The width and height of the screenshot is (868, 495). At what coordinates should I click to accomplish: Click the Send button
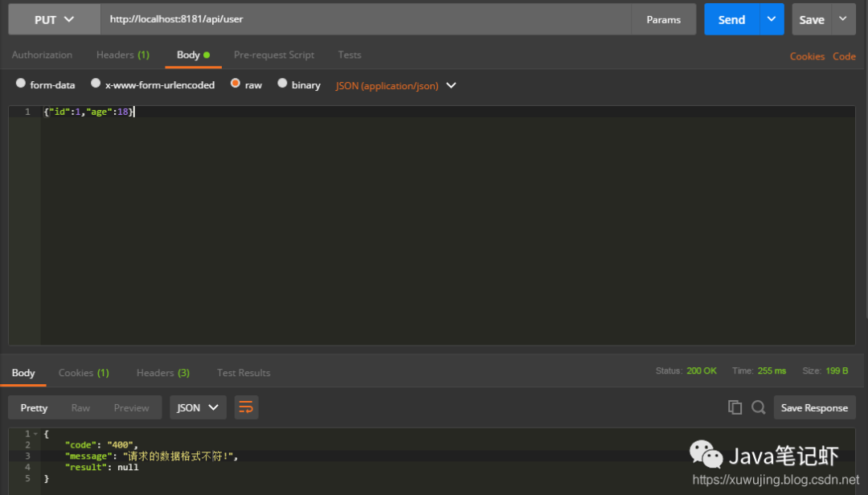coord(732,19)
